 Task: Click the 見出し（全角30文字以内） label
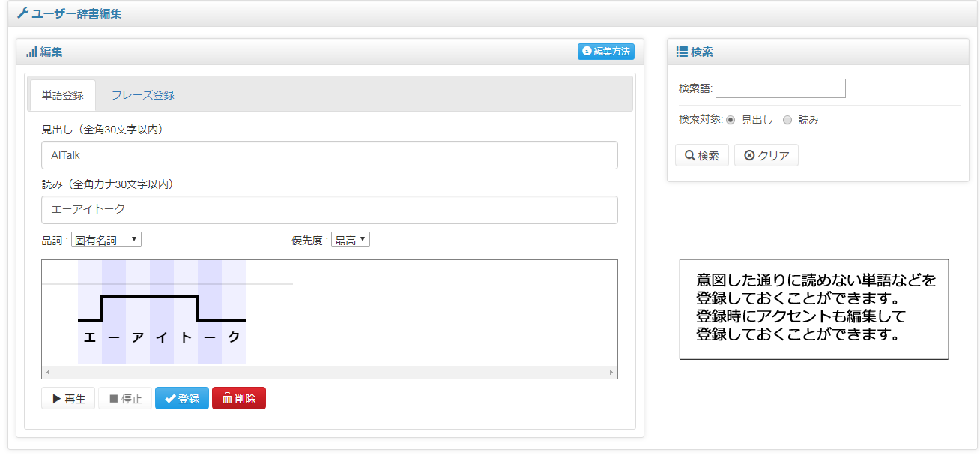(103, 130)
